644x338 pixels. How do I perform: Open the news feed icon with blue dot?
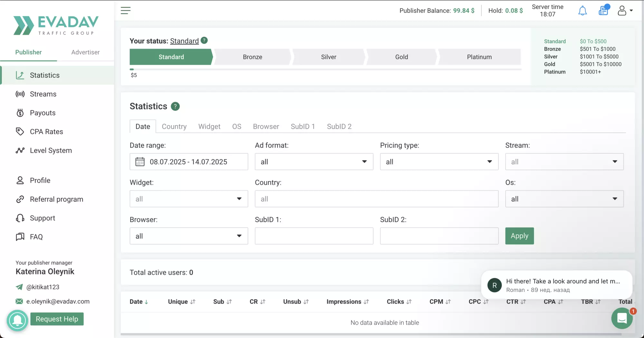604,10
